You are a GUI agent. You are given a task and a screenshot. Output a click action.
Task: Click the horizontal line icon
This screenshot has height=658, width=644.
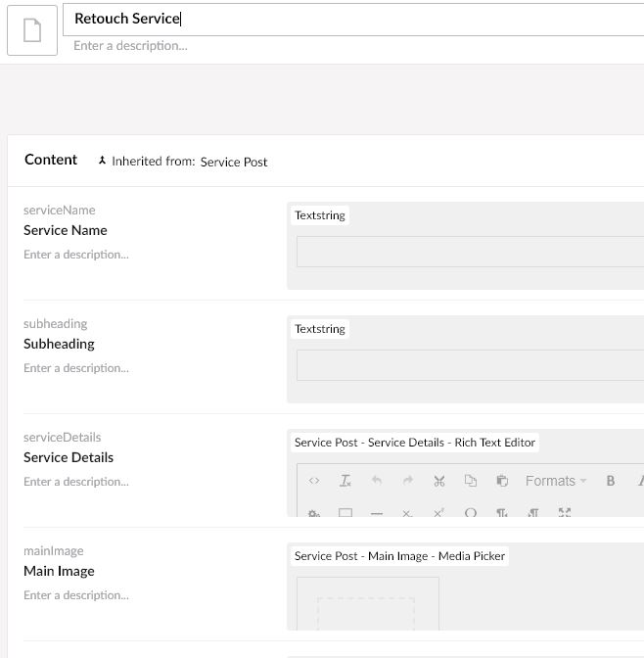(377, 513)
